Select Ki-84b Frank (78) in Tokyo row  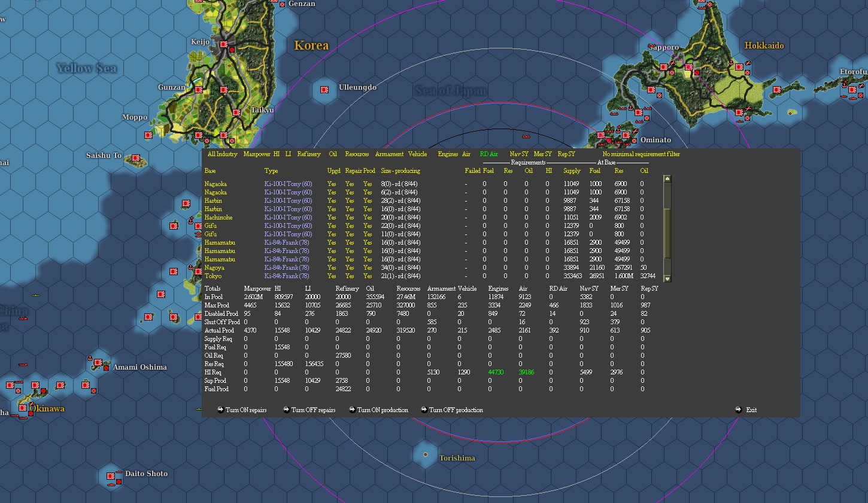pos(287,276)
